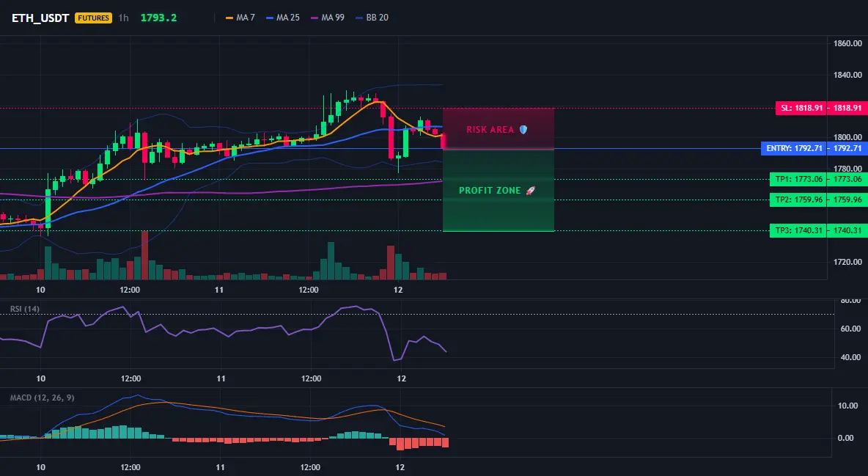The height and width of the screenshot is (476, 868).
Task: Click the 1818.91 price axis tag
Action: point(847,108)
